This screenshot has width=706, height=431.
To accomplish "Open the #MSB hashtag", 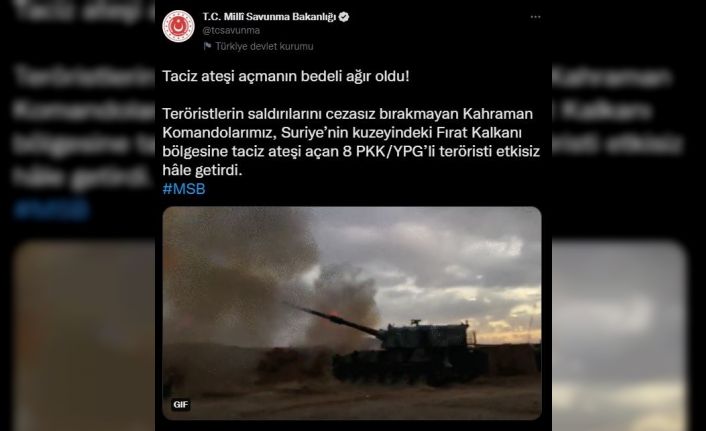I will (184, 189).
